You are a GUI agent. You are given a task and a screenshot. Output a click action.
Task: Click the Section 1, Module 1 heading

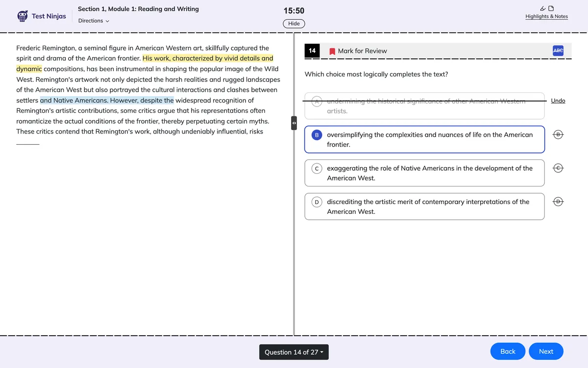pyautogui.click(x=138, y=9)
